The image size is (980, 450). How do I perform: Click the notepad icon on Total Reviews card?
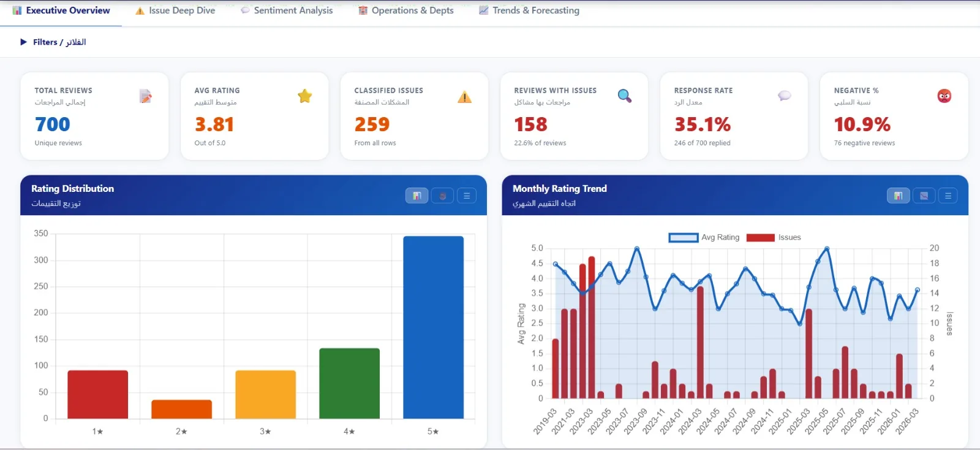(145, 96)
